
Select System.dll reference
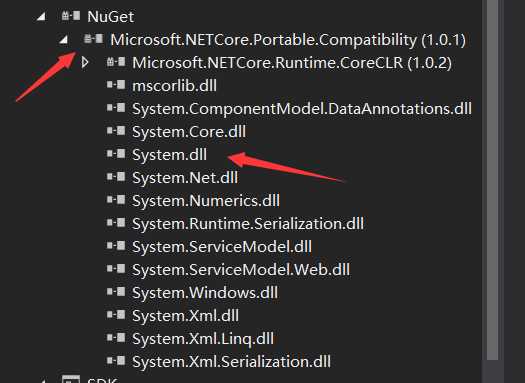(x=169, y=155)
